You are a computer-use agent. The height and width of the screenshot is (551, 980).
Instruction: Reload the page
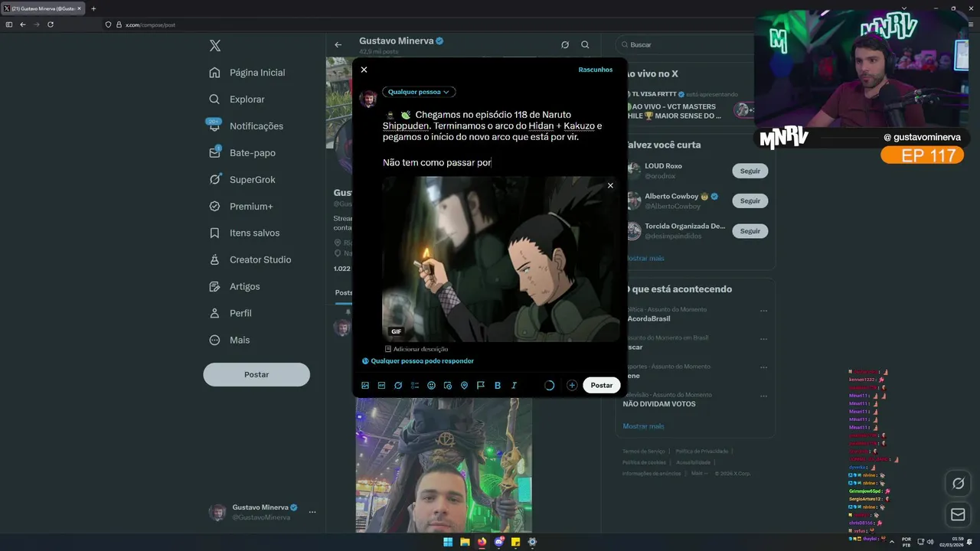[51, 24]
